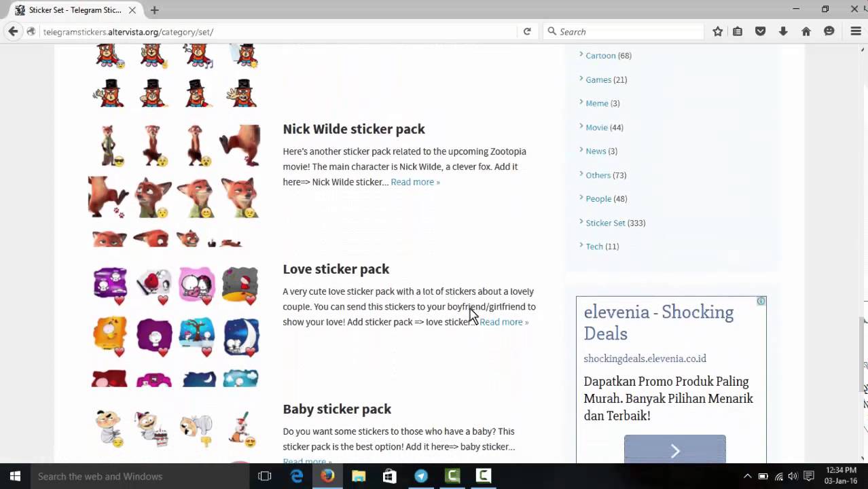The image size is (868, 489).
Task: Open File Explorer from the taskbar
Action: pos(359,476)
